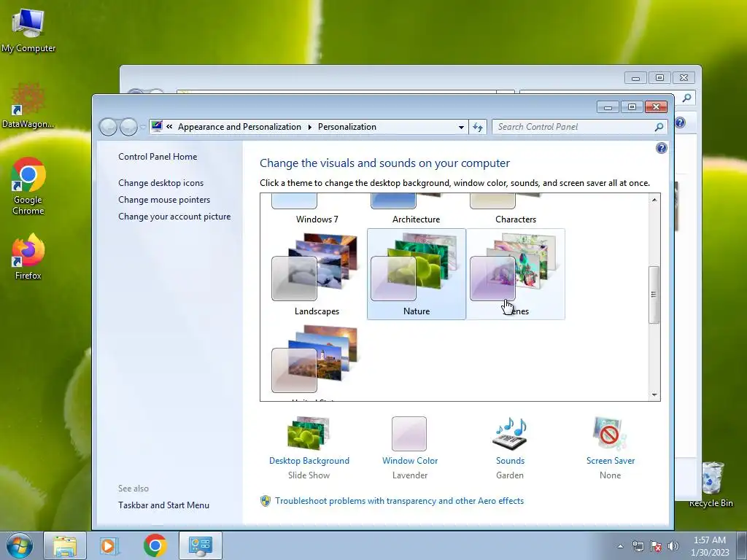Click the Action Center flag tray icon

click(x=656, y=546)
